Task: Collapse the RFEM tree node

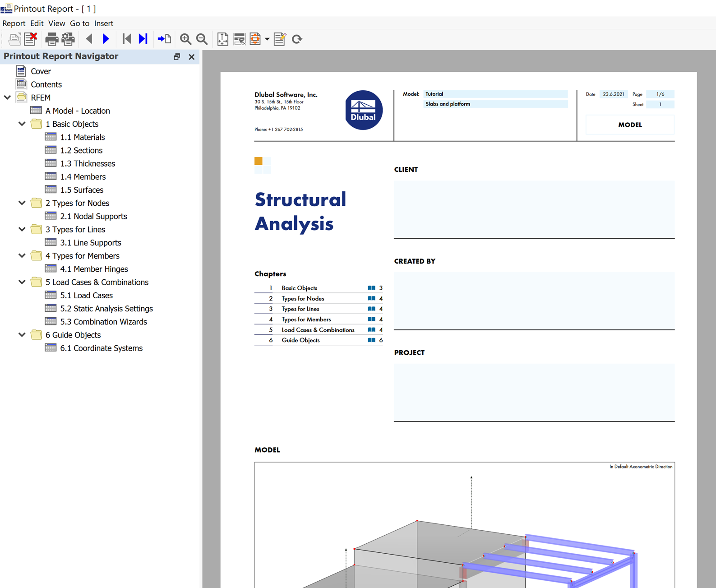Action: coord(7,97)
